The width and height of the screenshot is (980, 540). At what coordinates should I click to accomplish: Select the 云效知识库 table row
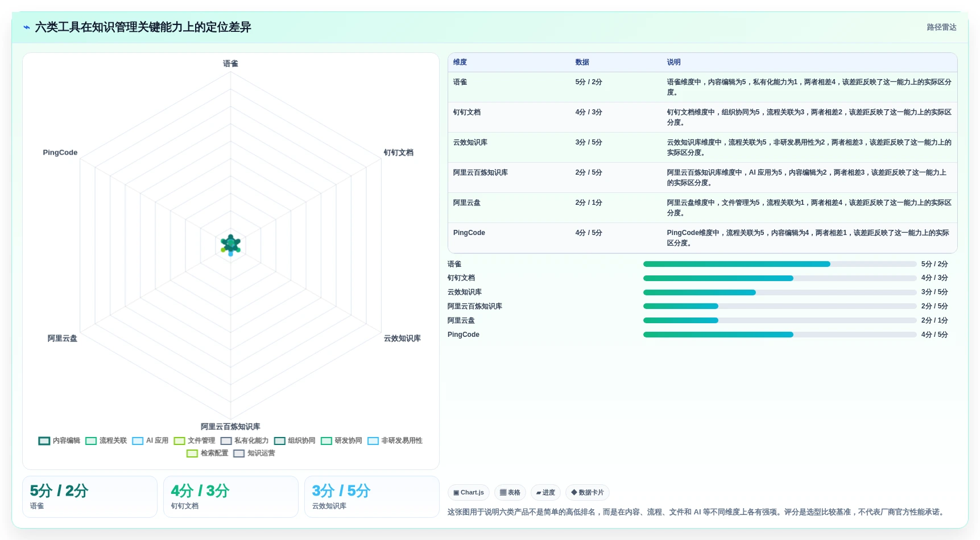click(x=702, y=147)
